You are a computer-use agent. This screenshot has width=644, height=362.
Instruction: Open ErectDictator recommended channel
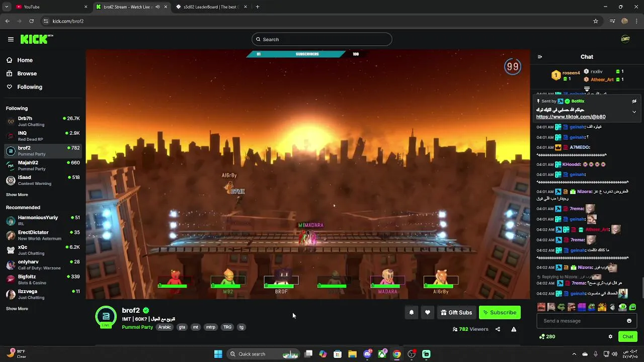point(43,235)
